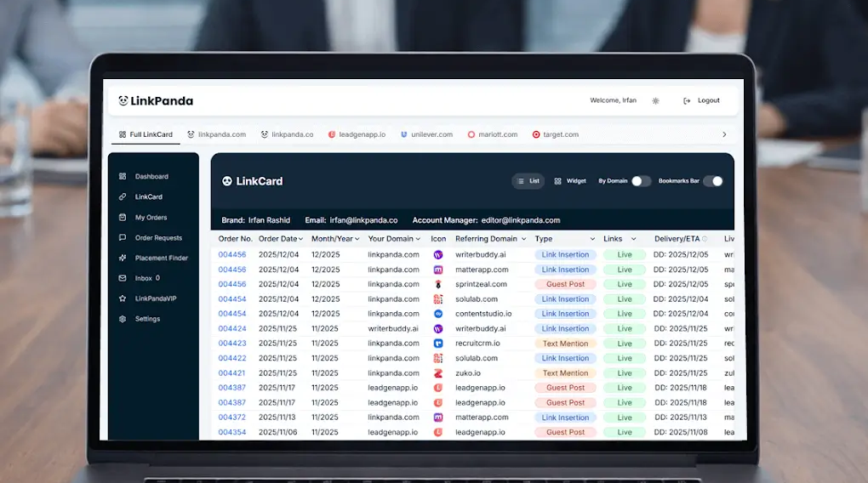Click the contentstudio.io site icon
This screenshot has height=483, width=868.
pyautogui.click(x=438, y=314)
